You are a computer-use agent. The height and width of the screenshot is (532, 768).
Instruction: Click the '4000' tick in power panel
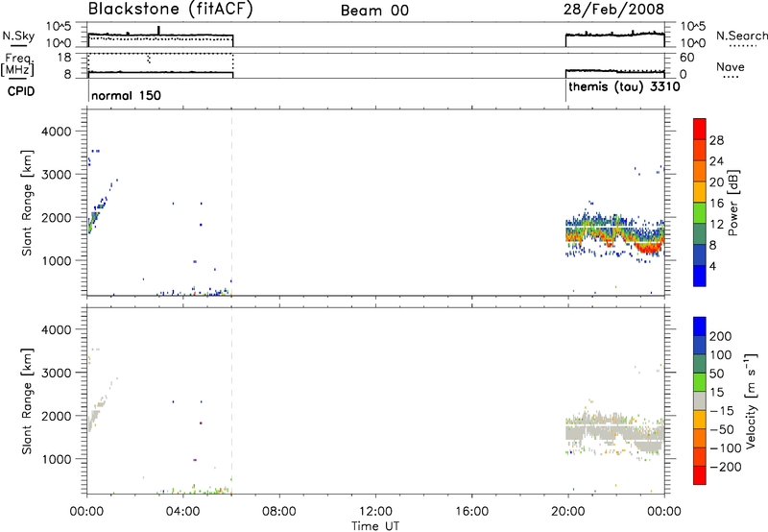click(56, 132)
